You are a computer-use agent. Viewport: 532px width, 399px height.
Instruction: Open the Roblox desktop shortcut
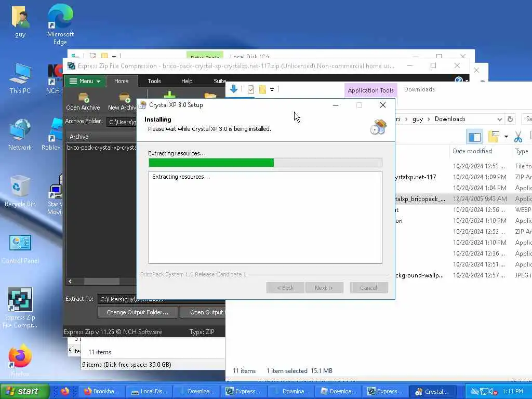click(52, 135)
